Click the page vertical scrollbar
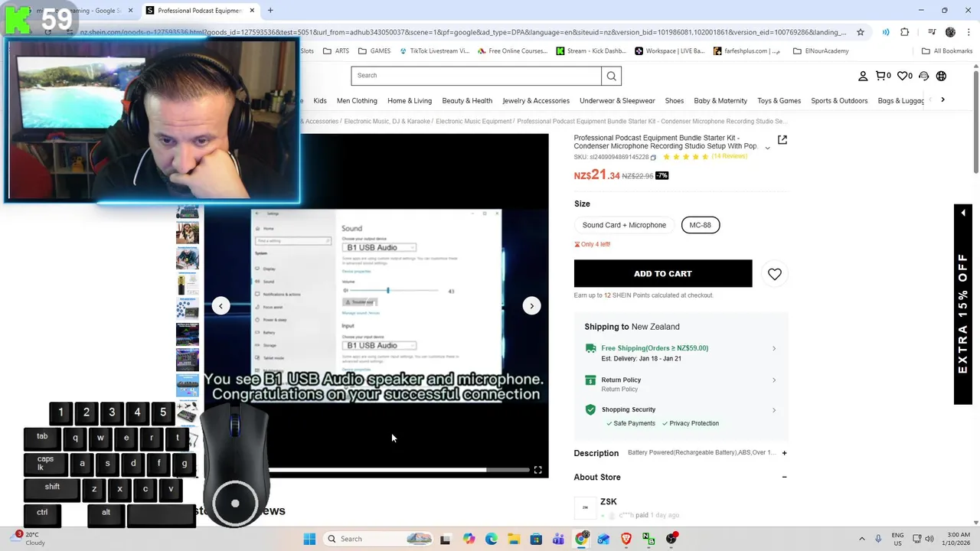Viewport: 980px width, 551px height. pyautogui.click(x=975, y=295)
